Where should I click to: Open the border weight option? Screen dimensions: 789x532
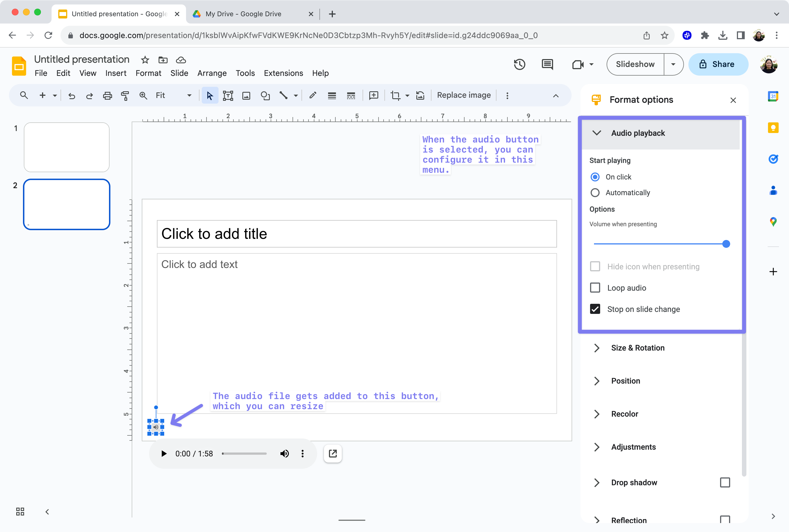click(332, 96)
